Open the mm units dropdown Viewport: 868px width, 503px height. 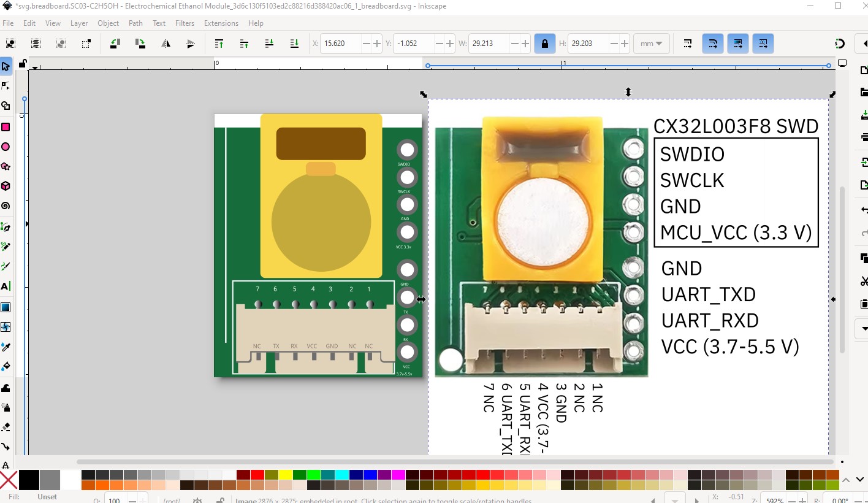tap(651, 44)
